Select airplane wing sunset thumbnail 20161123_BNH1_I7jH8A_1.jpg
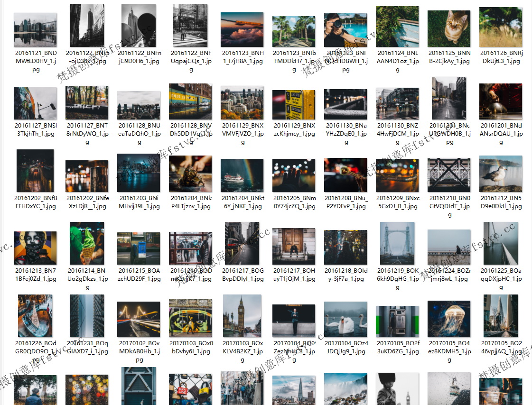 pyautogui.click(x=242, y=29)
